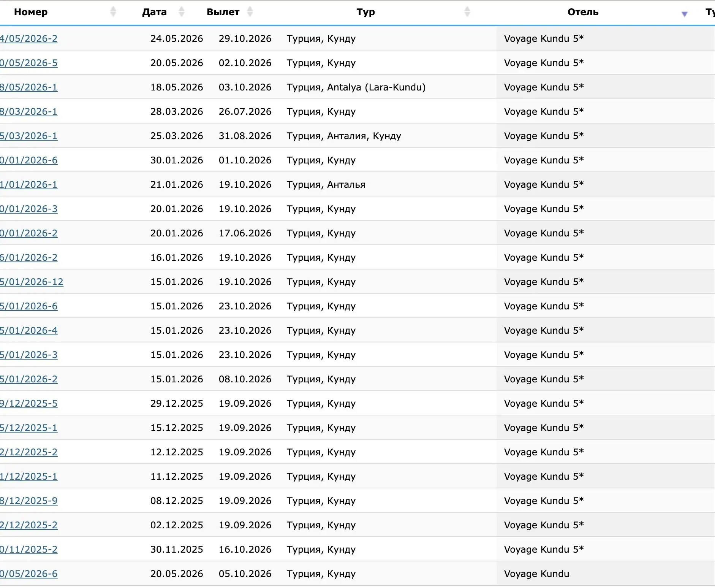Open the 0/01/2026-6 booking link
Image resolution: width=715 pixels, height=588 pixels.
[x=29, y=160]
